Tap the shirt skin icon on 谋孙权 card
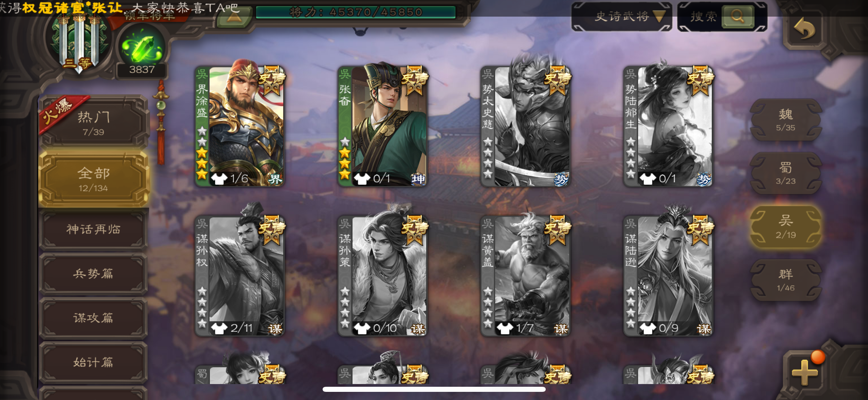The height and width of the screenshot is (400, 868). [219, 328]
